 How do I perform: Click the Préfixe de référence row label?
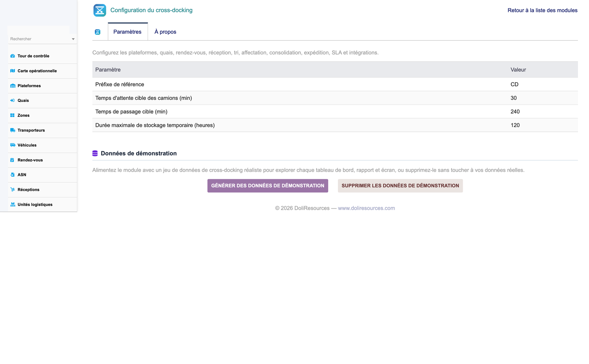119,84
